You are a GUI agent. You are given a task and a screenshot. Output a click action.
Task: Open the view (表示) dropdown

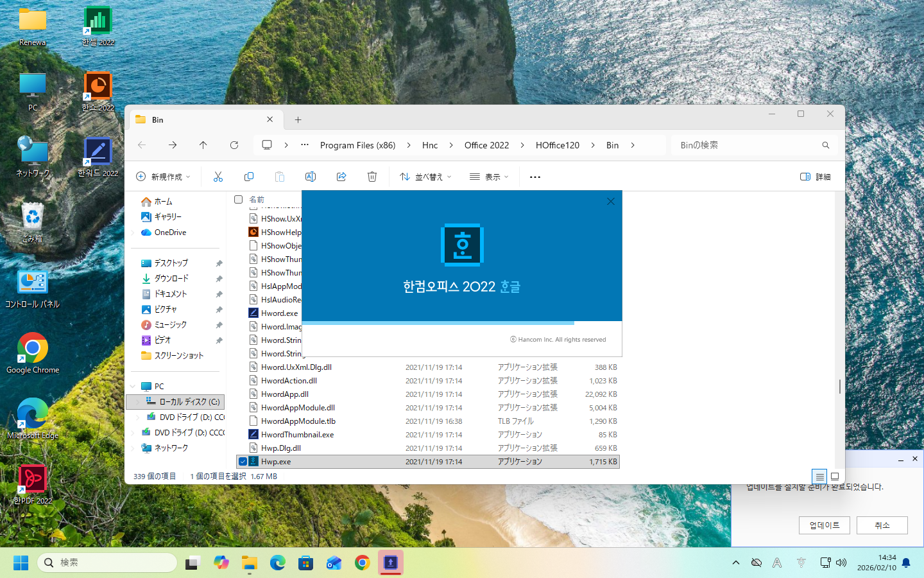[489, 177]
